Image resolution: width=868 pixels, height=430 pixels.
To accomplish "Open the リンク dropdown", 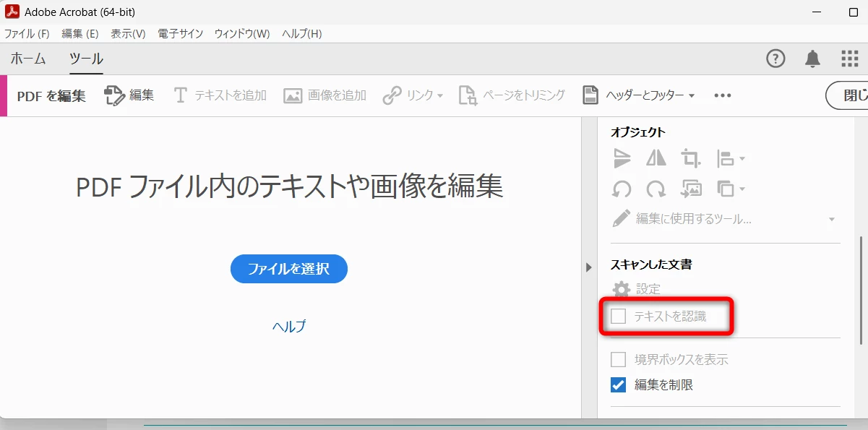I will pyautogui.click(x=413, y=95).
